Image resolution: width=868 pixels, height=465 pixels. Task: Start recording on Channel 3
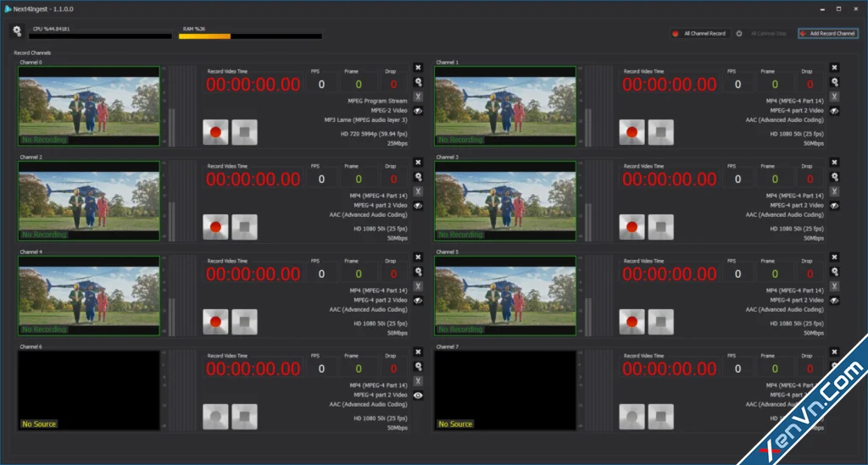tap(632, 227)
